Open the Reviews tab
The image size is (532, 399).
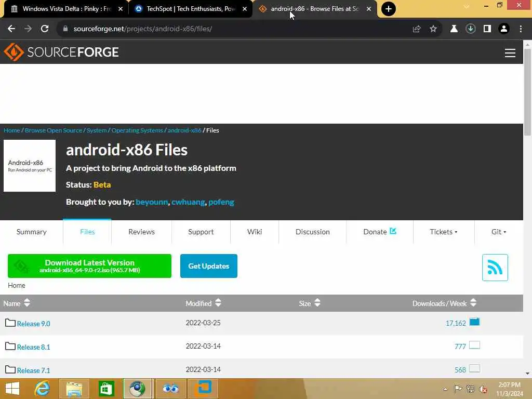141,232
